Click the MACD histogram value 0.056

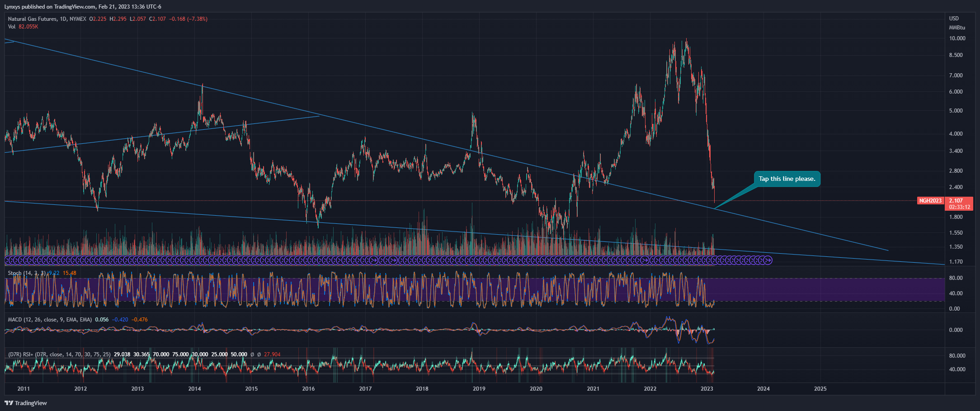pos(102,320)
